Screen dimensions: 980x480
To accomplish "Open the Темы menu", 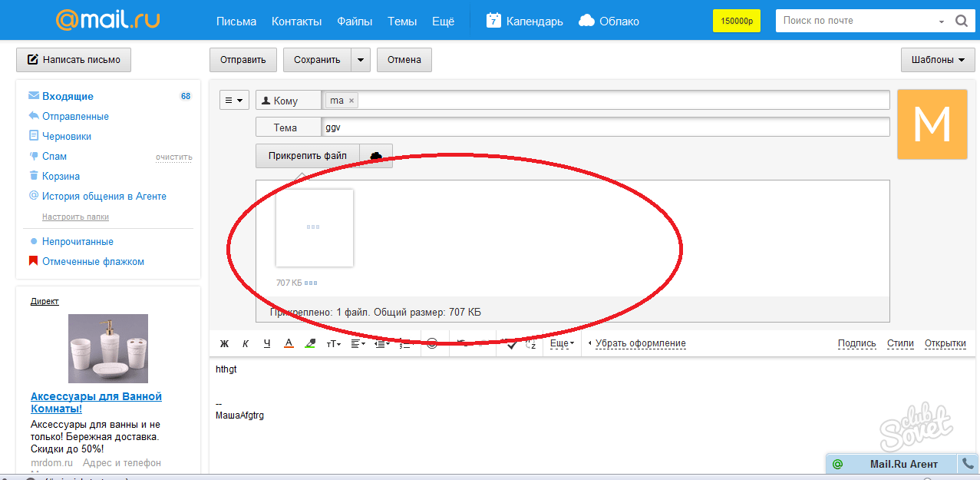I will pos(402,22).
